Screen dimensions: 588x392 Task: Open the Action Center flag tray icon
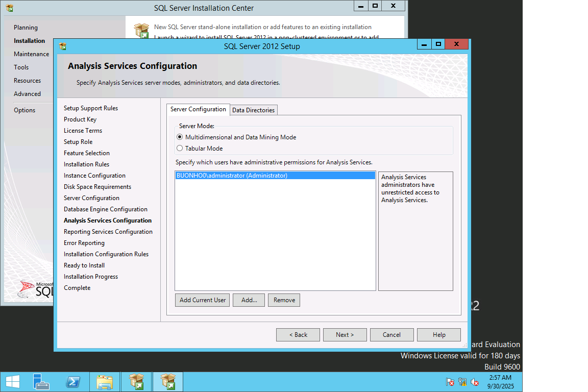pos(450,382)
